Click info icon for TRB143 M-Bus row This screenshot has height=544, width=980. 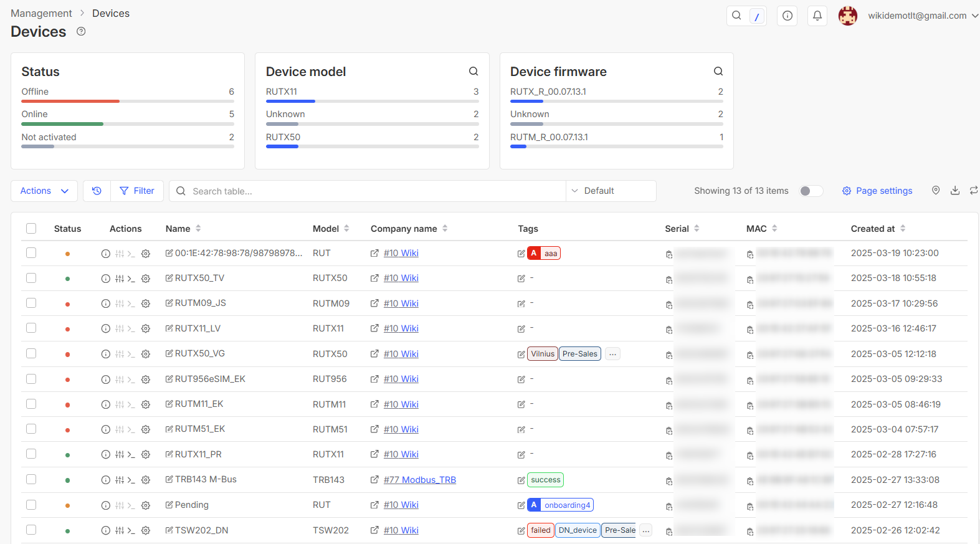105,480
